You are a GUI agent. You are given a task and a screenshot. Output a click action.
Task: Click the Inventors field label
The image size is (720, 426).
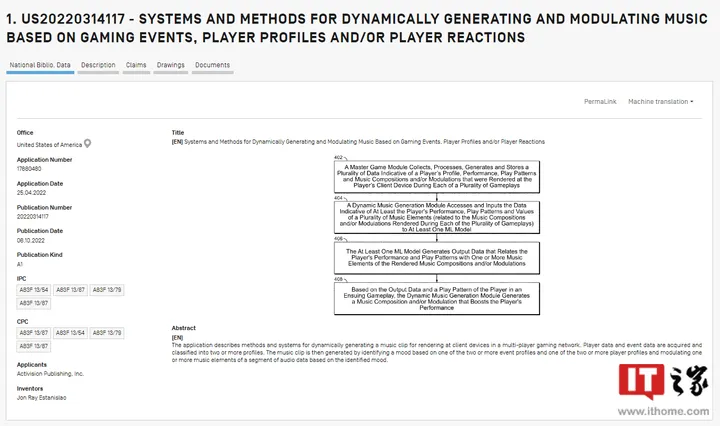pyautogui.click(x=30, y=388)
